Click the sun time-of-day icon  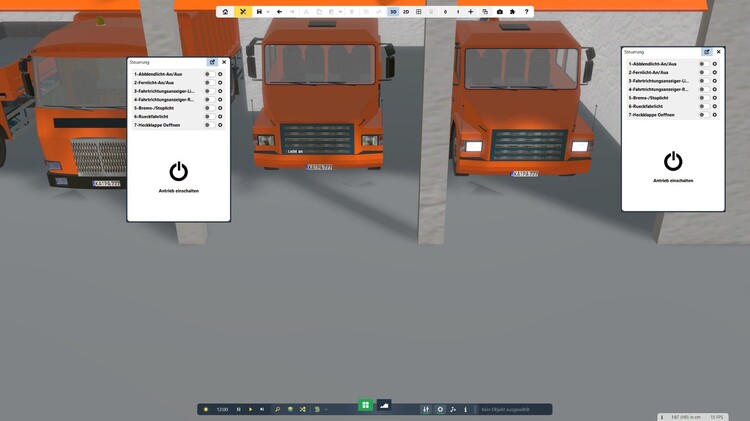click(x=206, y=410)
